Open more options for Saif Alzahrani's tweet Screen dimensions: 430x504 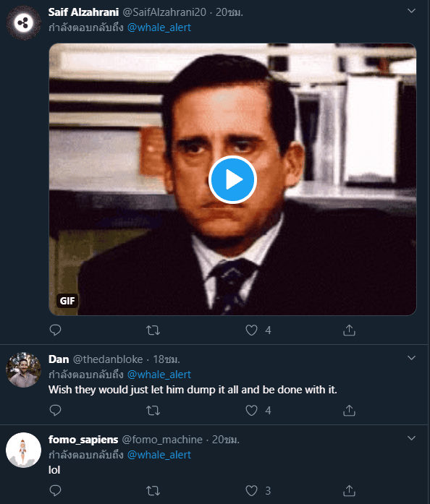(x=411, y=11)
